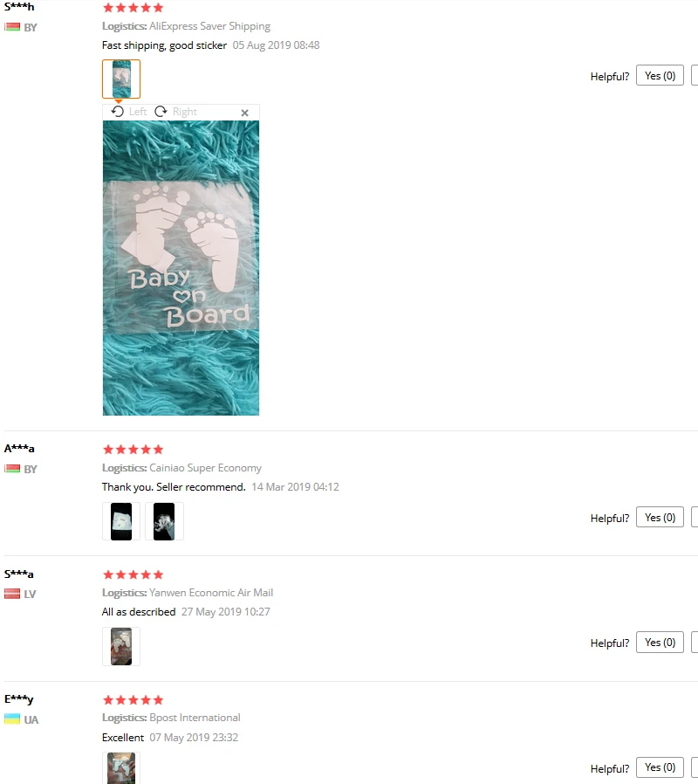698x784 pixels.
Task: Open photo thumbnail in S***a's review
Action: point(121,647)
